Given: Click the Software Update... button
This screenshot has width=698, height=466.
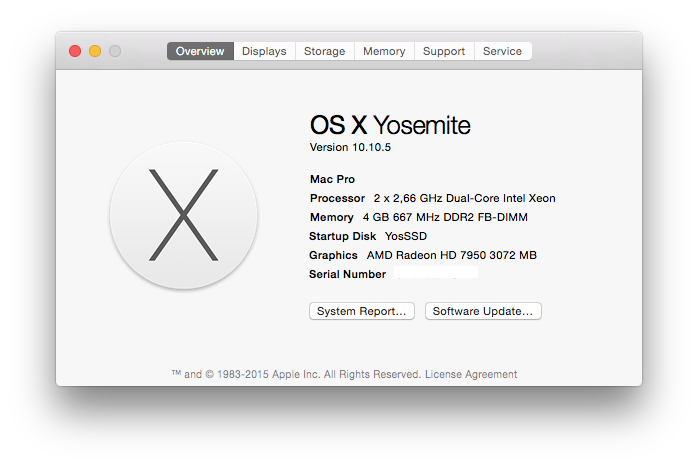Looking at the screenshot, I should point(483,311).
